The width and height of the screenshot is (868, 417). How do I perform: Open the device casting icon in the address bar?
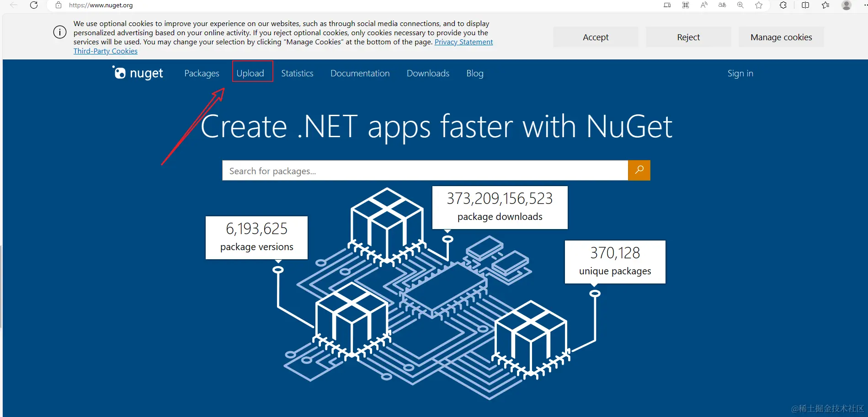[667, 5]
